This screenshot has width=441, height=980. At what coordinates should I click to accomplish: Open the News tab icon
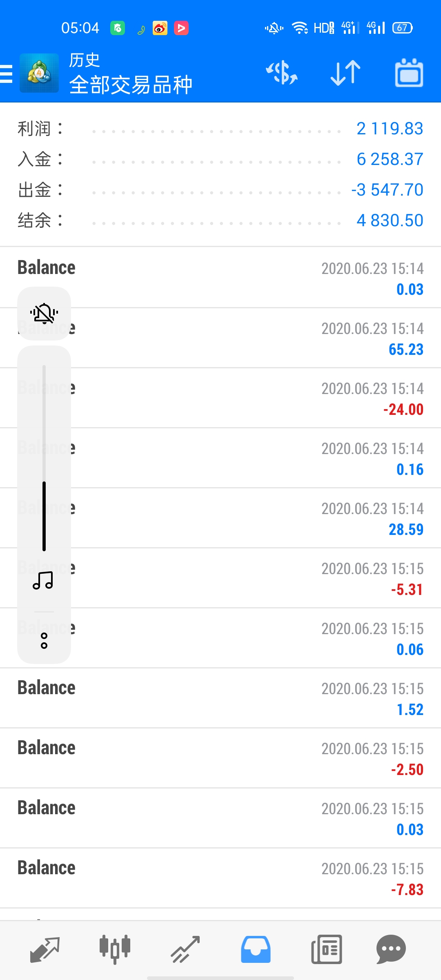click(326, 949)
